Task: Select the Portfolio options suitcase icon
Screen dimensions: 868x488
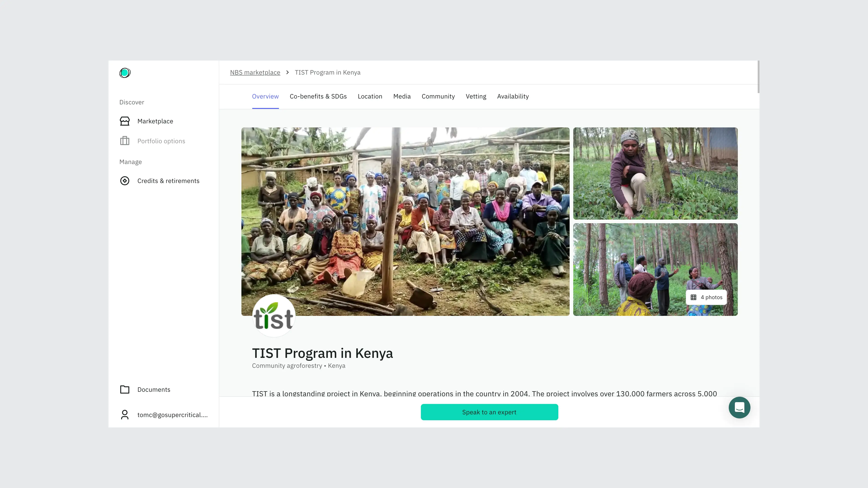Action: coord(125,141)
